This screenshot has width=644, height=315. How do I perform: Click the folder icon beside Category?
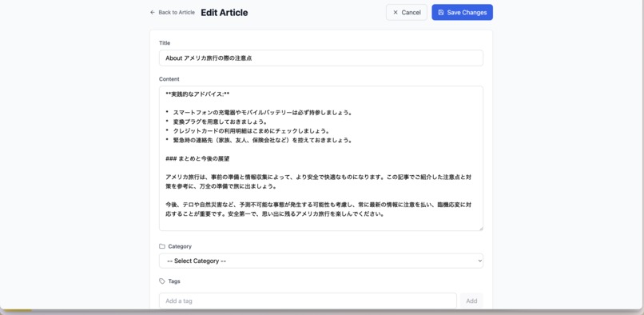tap(162, 246)
